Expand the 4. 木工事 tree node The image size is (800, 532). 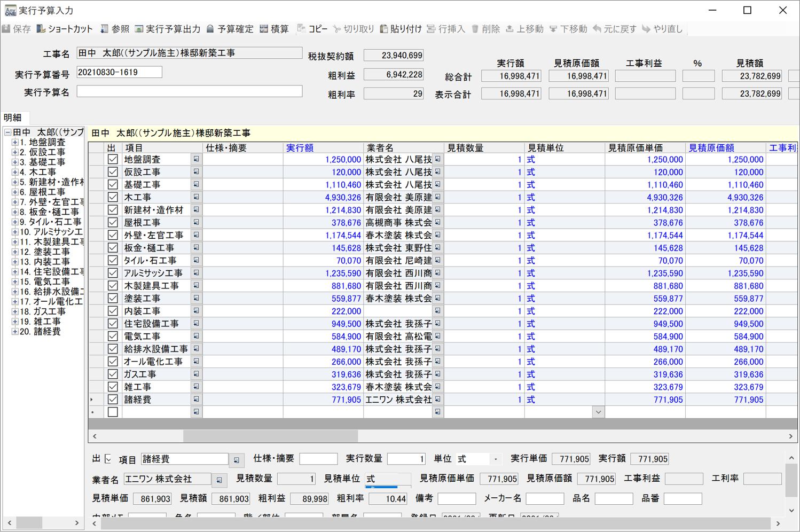click(x=15, y=172)
